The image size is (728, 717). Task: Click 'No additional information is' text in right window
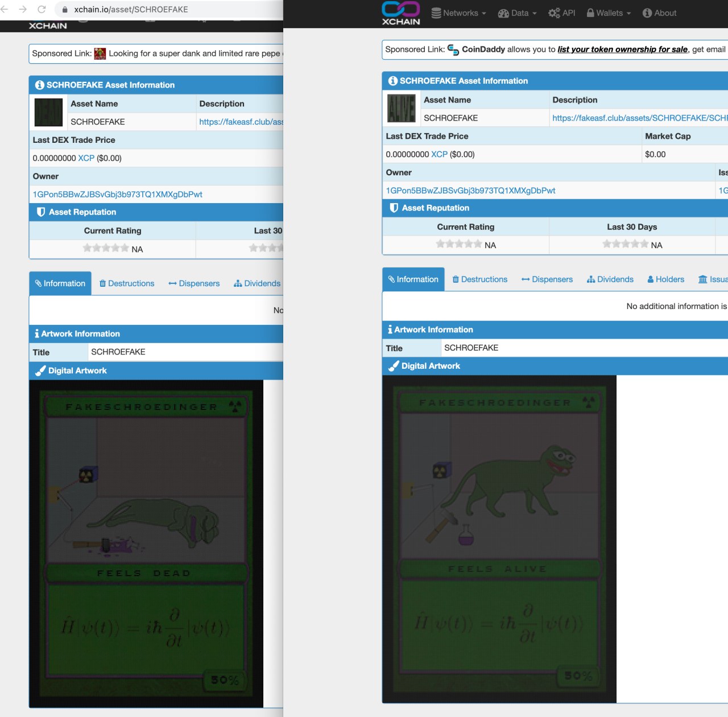tap(677, 306)
